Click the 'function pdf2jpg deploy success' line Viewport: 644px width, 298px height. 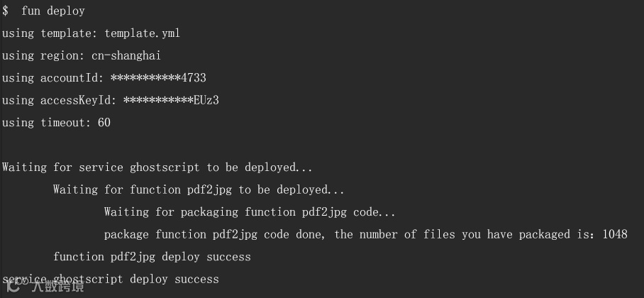tap(152, 257)
